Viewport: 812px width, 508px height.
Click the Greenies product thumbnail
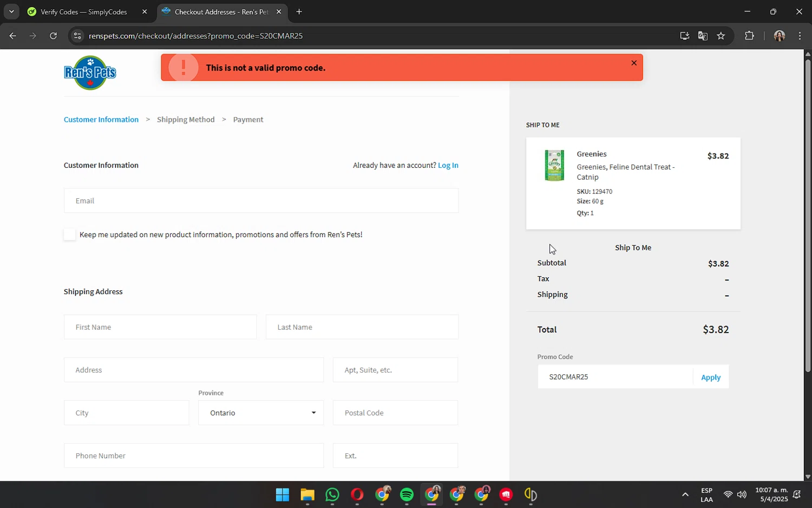click(554, 165)
